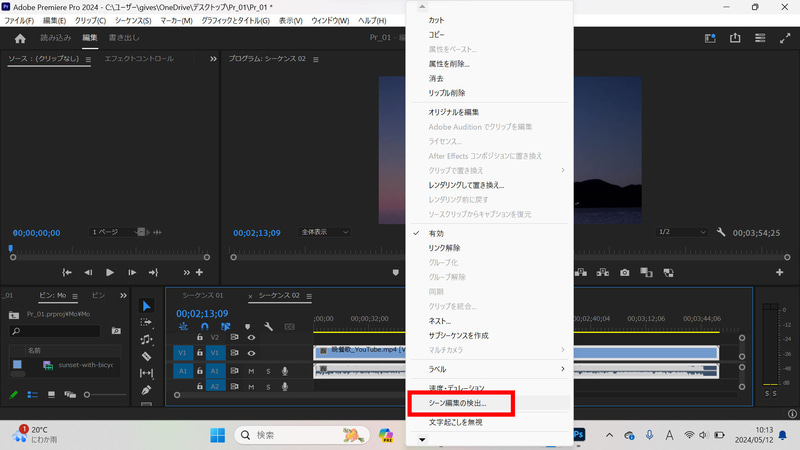
Task: Show hidden system tray icons chevron
Action: click(x=609, y=435)
